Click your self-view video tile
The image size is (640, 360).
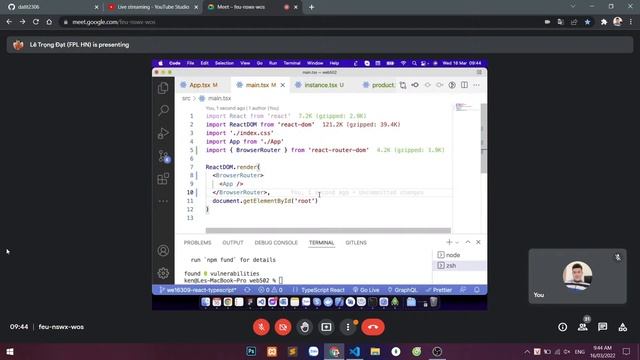[x=577, y=276]
